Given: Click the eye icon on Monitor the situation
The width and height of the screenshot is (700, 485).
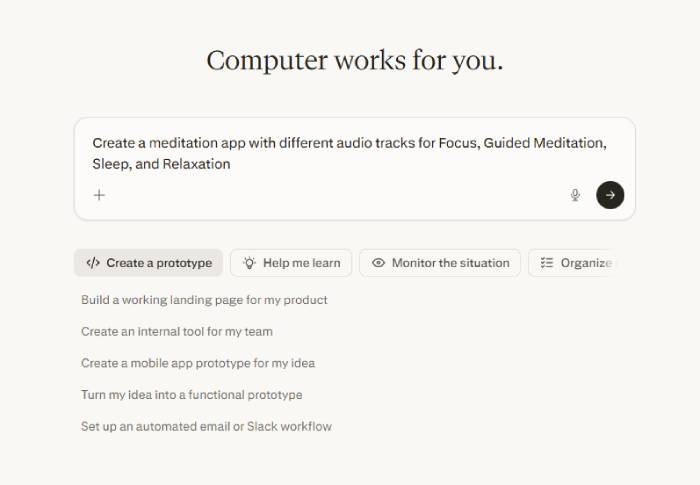Looking at the screenshot, I should (378, 263).
